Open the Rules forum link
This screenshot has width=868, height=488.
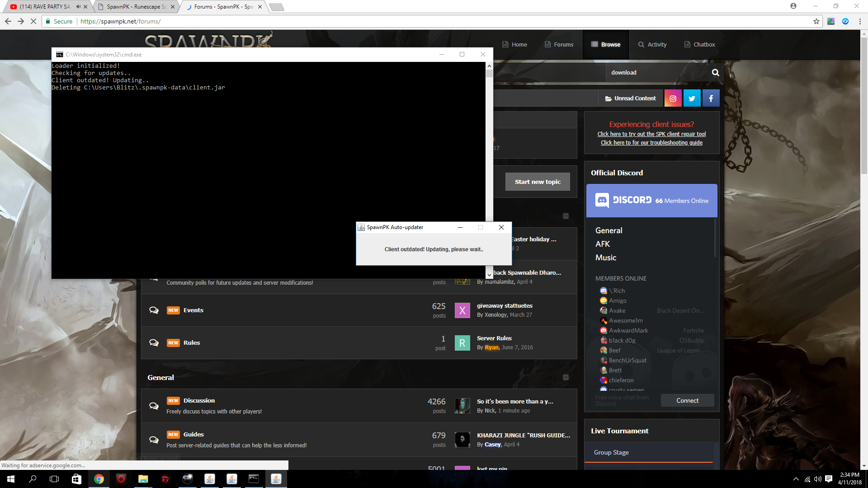pos(192,343)
